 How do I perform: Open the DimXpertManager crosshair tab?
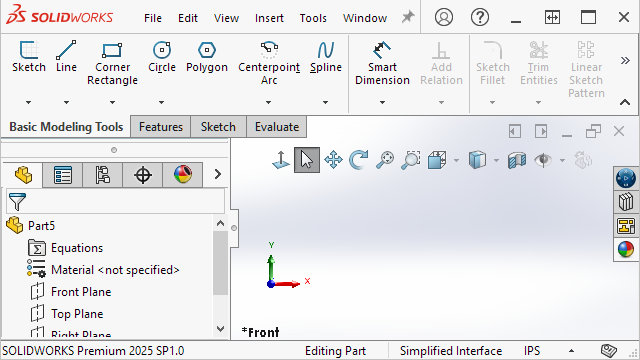(x=142, y=175)
